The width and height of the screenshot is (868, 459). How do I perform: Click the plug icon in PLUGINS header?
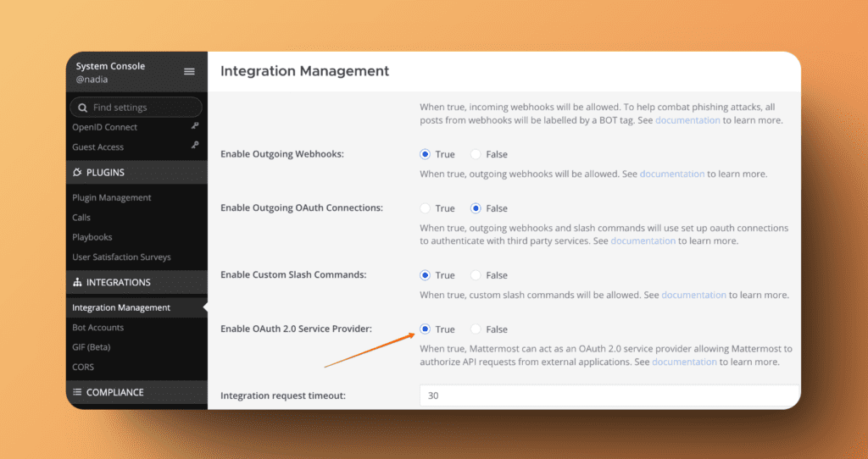tap(78, 173)
